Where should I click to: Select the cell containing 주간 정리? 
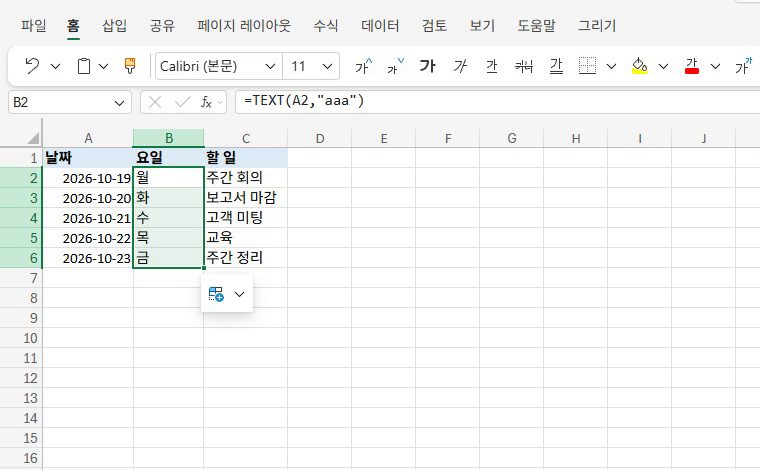coord(246,258)
